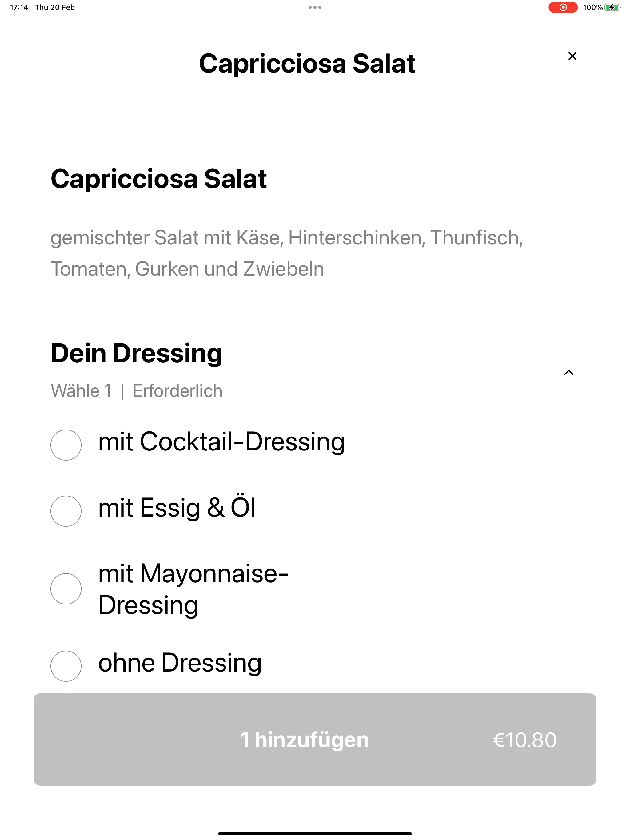
Task: Click the "ohne Dressing" label text
Action: 180,663
